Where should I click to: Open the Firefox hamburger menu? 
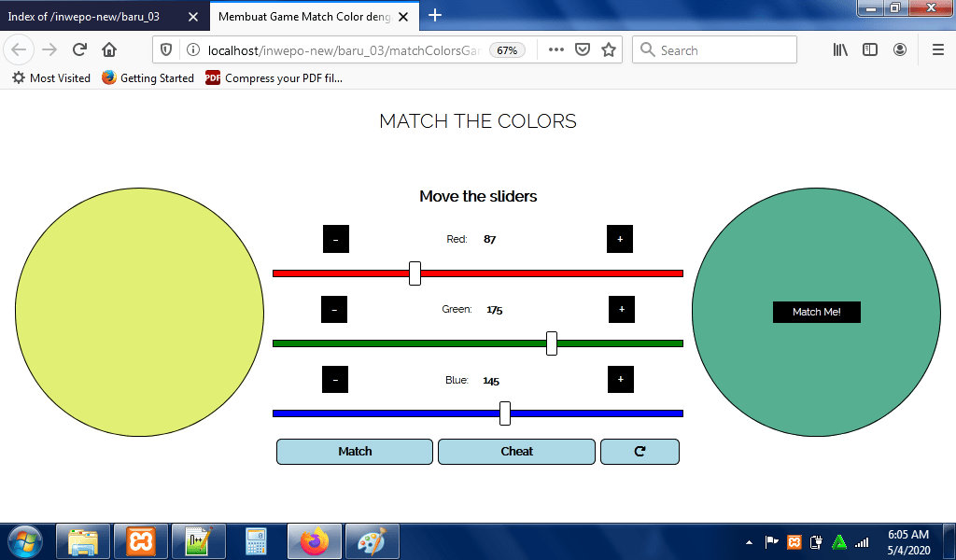tap(938, 50)
